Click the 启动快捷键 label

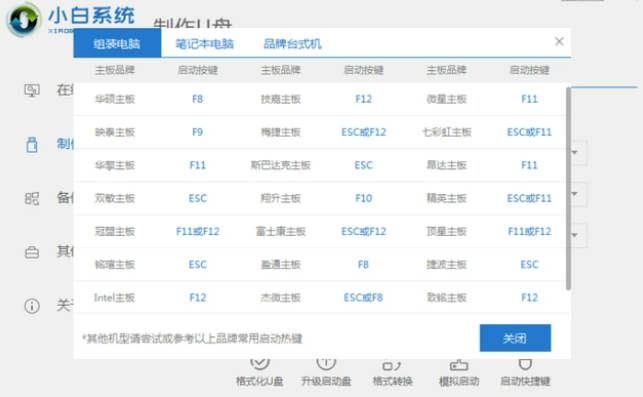[525, 381]
